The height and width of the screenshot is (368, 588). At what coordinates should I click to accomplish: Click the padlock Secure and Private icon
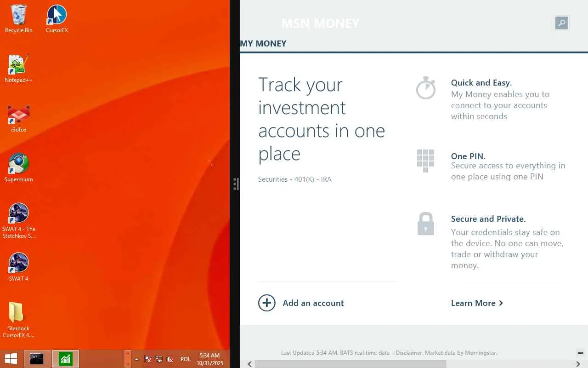[x=426, y=224]
